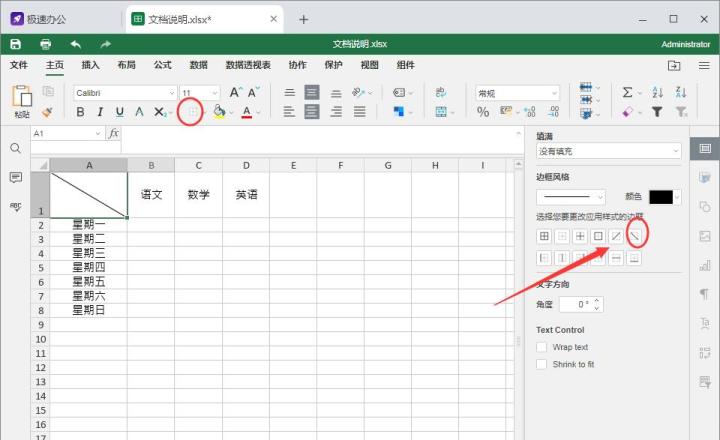Switch to the 数据透视表 tab

[248, 65]
